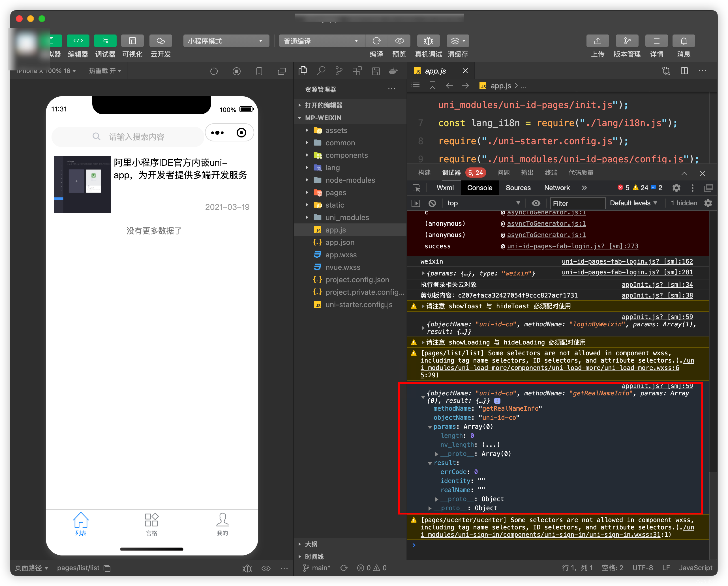
Task: Click the split editor icon
Action: [684, 71]
